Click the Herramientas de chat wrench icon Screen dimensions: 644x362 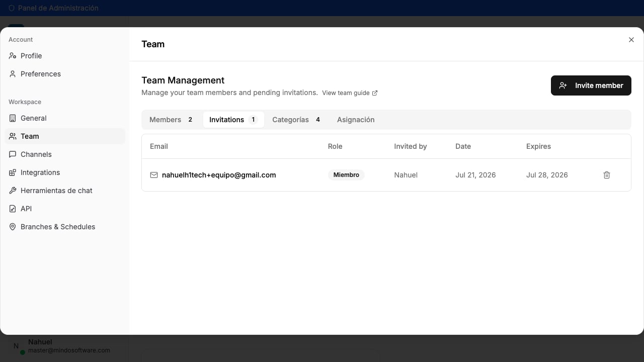coord(13,191)
